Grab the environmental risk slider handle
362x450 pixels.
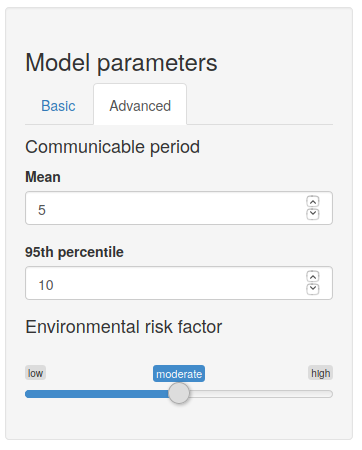(x=179, y=393)
